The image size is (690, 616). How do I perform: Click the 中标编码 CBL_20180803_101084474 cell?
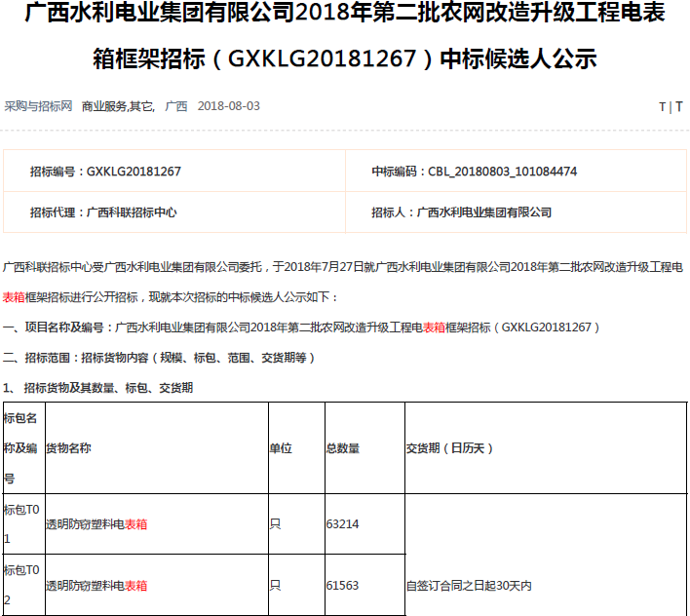474,172
